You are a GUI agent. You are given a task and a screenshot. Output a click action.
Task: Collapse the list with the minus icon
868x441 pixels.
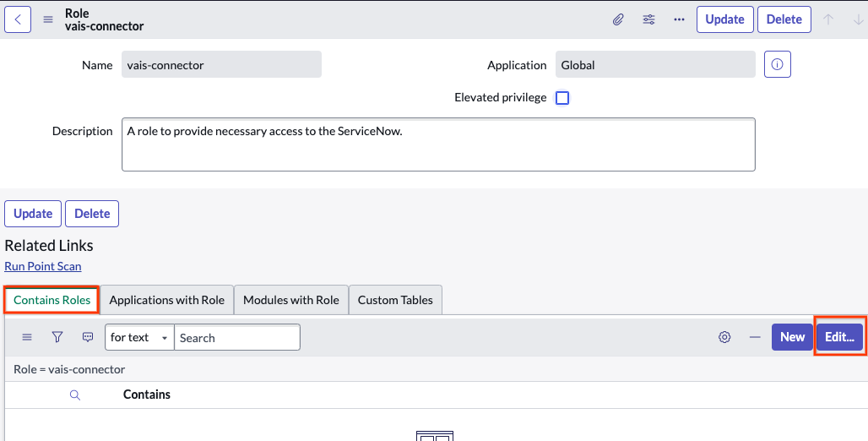755,337
